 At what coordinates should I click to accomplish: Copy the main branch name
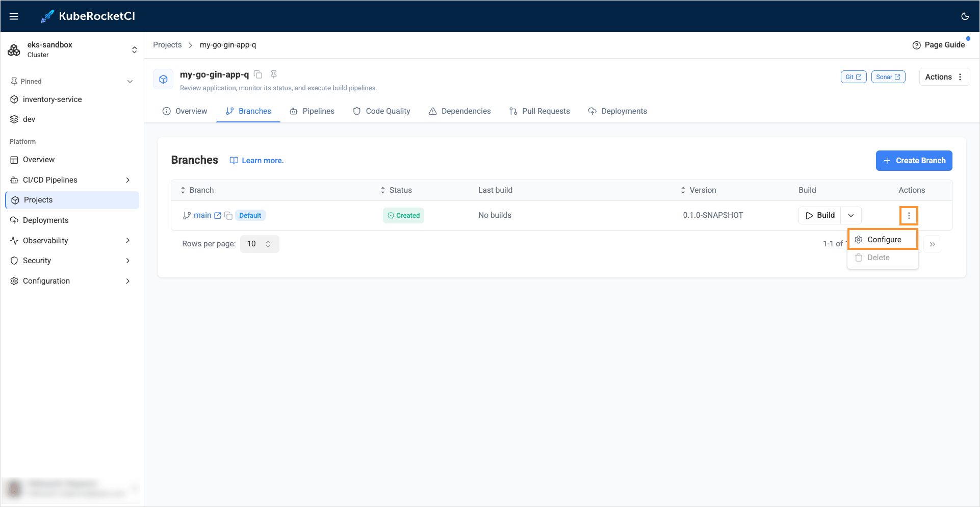click(228, 216)
